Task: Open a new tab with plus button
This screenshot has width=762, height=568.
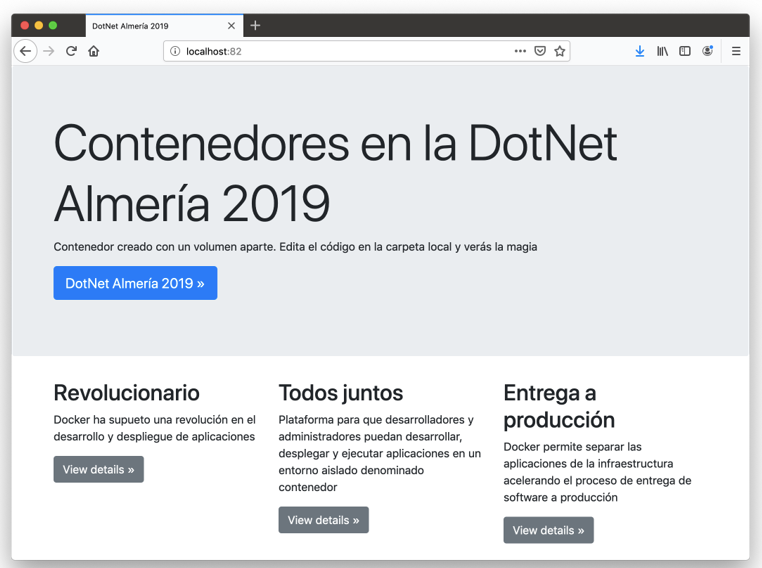Action: (x=255, y=25)
